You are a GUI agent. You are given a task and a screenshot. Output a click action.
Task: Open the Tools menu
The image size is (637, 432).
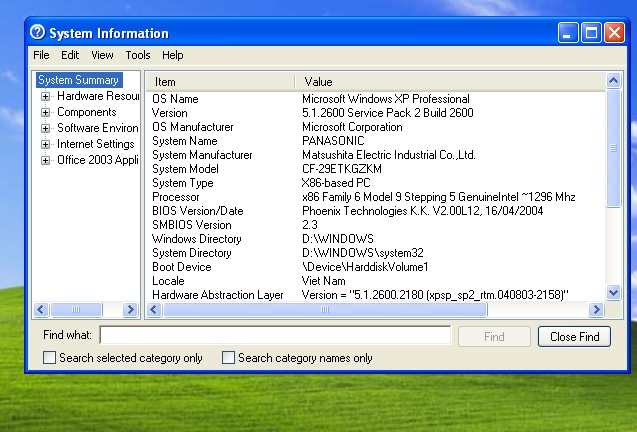click(138, 56)
